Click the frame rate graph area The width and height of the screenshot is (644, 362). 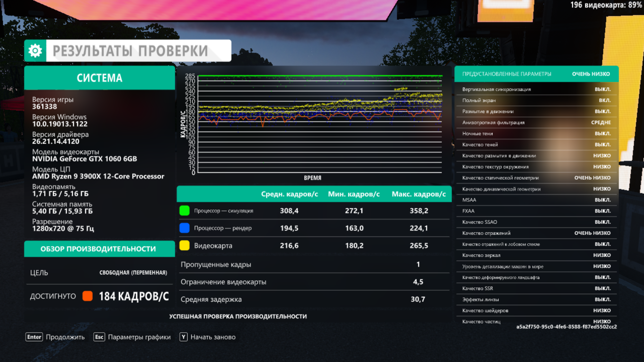[320, 124]
